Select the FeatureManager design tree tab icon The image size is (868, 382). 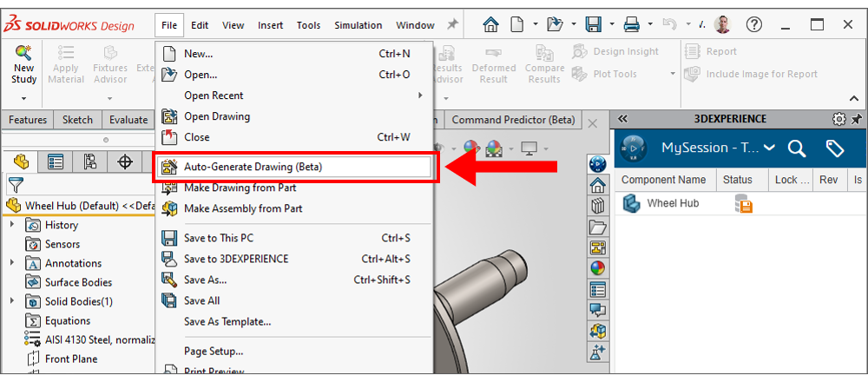(x=21, y=161)
